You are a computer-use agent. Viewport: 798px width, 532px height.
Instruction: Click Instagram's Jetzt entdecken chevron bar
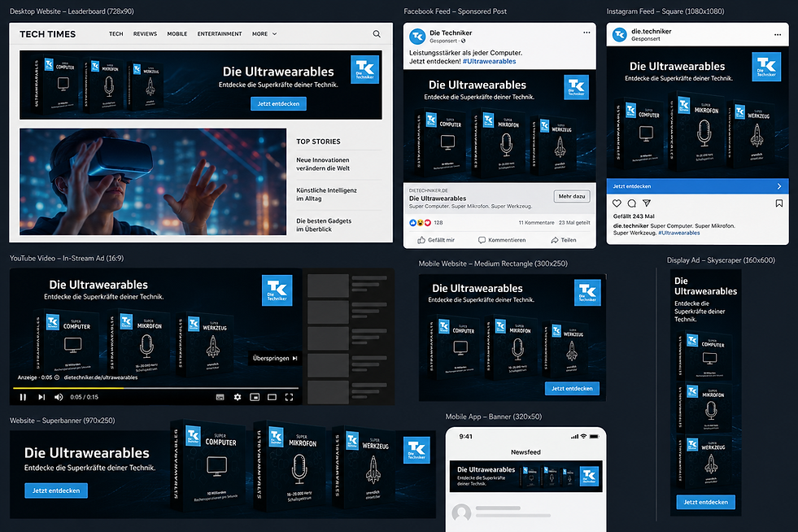pyautogui.click(x=697, y=186)
